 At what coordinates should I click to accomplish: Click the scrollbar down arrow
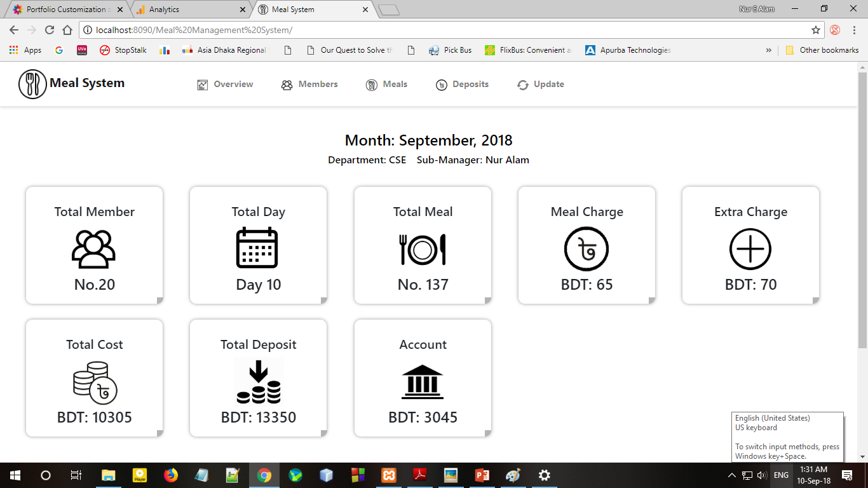(x=863, y=457)
